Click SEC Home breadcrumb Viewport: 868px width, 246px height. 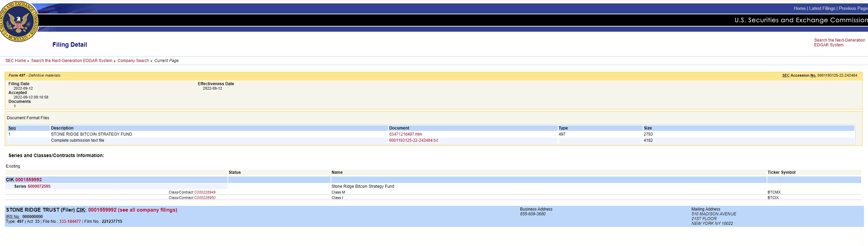pyautogui.click(x=16, y=61)
